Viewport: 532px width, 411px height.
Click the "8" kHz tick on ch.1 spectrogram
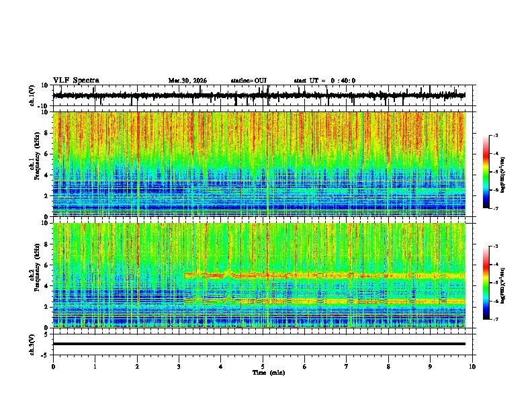pos(46,133)
